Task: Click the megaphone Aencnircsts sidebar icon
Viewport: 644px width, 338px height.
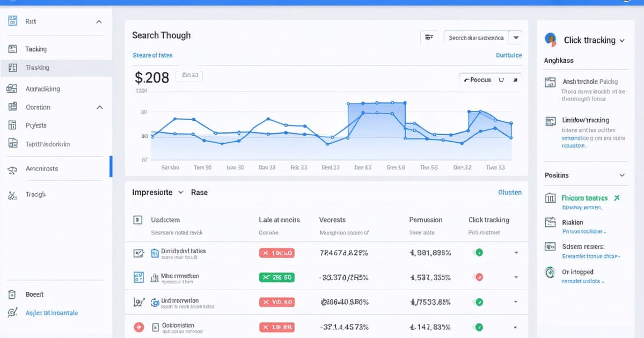Action: 12,168
